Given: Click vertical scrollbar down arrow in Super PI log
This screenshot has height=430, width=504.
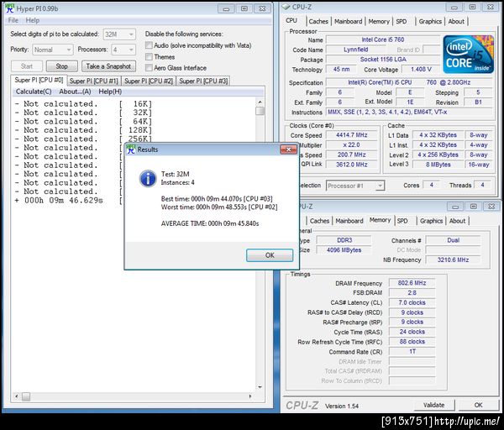Looking at the screenshot, I should coord(260,387).
